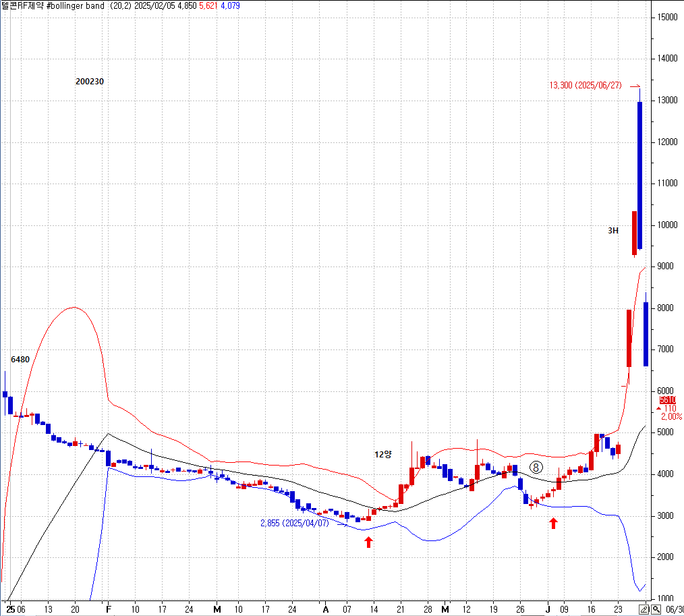Click the 2.00% change value
684x616 pixels.
click(x=671, y=417)
